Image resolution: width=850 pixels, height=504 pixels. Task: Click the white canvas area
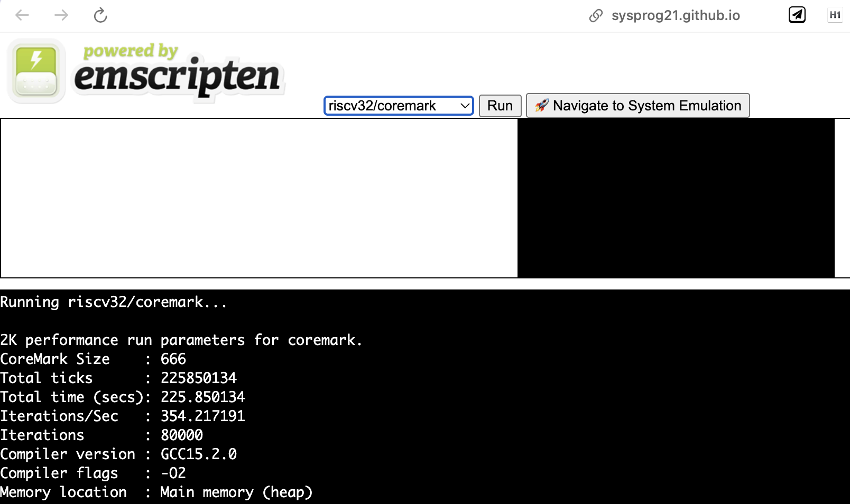click(259, 198)
